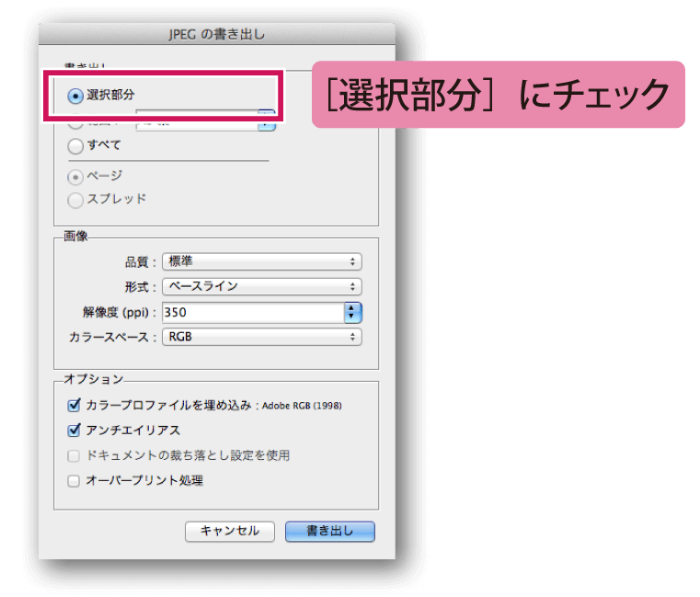Screen dimensions: 700x597
Task: Expand the 形式 dropdown showing ベースライン
Action: click(261, 287)
